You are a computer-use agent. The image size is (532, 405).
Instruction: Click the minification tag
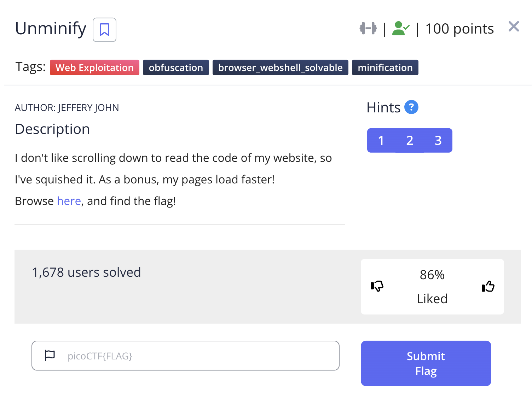(x=385, y=67)
